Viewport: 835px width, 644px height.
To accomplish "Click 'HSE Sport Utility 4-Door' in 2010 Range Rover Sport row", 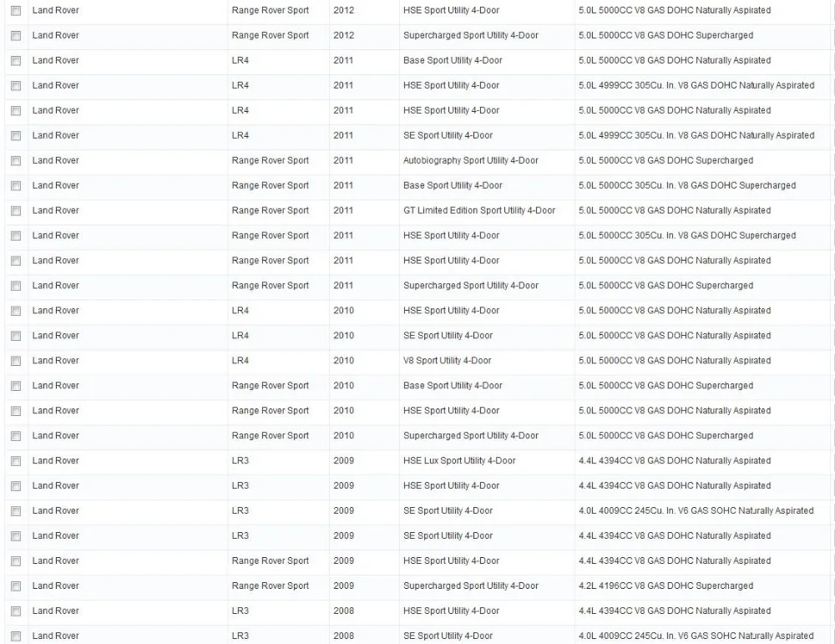I will pos(451,411).
